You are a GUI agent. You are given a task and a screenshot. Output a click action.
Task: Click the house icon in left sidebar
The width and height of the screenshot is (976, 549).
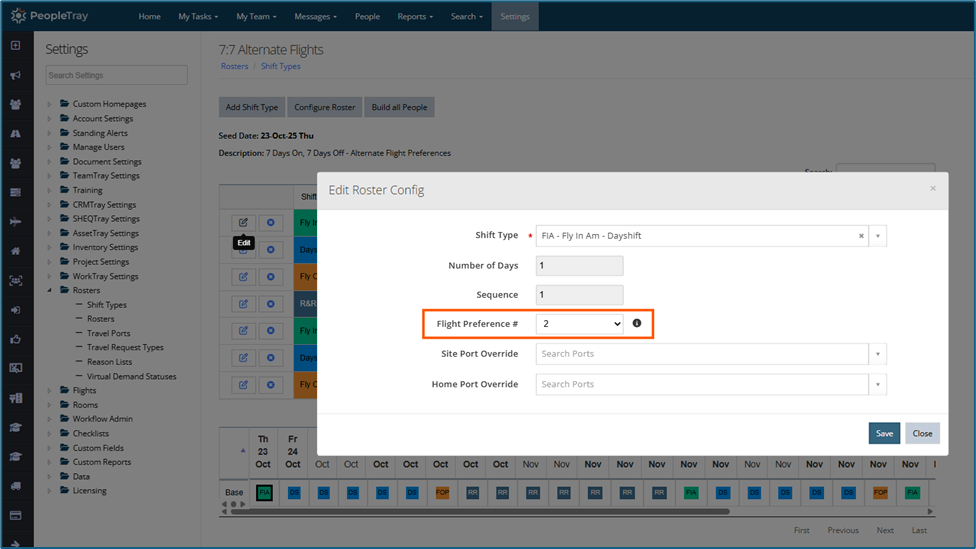pos(16,251)
